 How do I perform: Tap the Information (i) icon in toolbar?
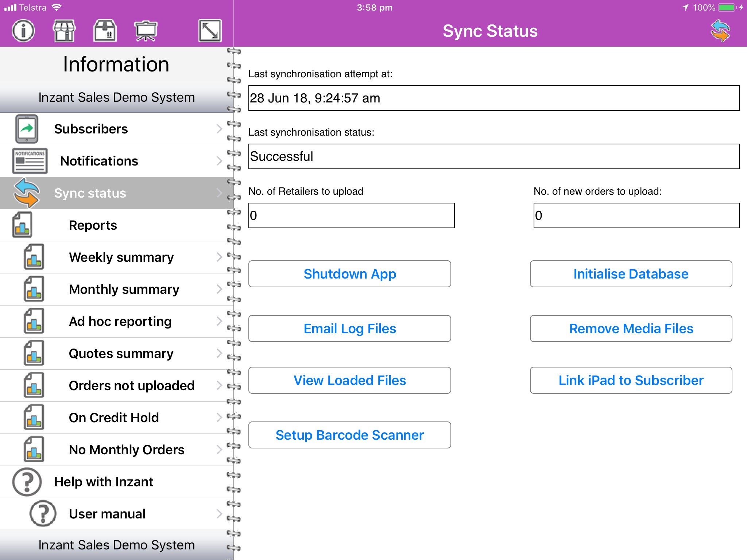(23, 31)
